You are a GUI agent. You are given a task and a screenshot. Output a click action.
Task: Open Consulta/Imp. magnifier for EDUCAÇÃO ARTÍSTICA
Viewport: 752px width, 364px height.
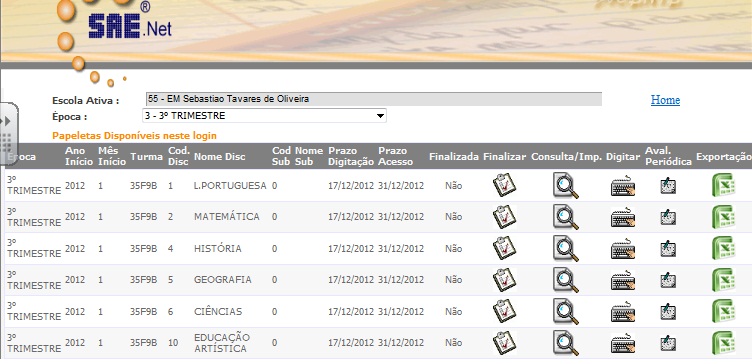[565, 343]
